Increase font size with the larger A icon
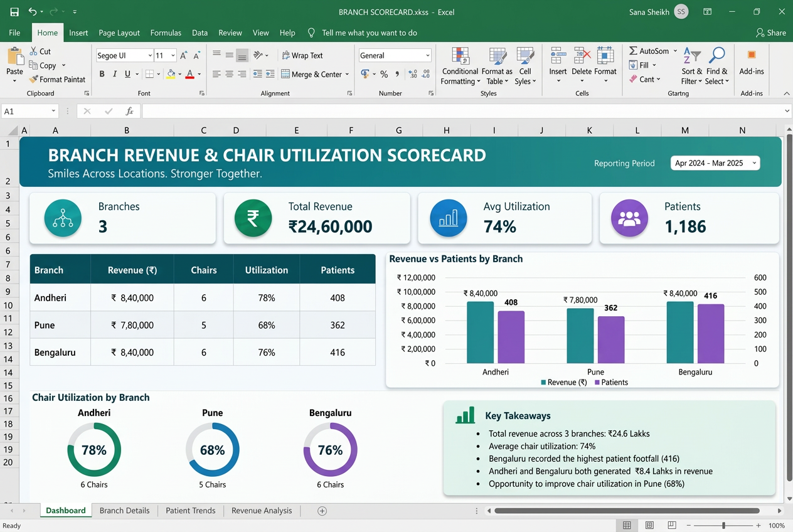 [x=184, y=56]
